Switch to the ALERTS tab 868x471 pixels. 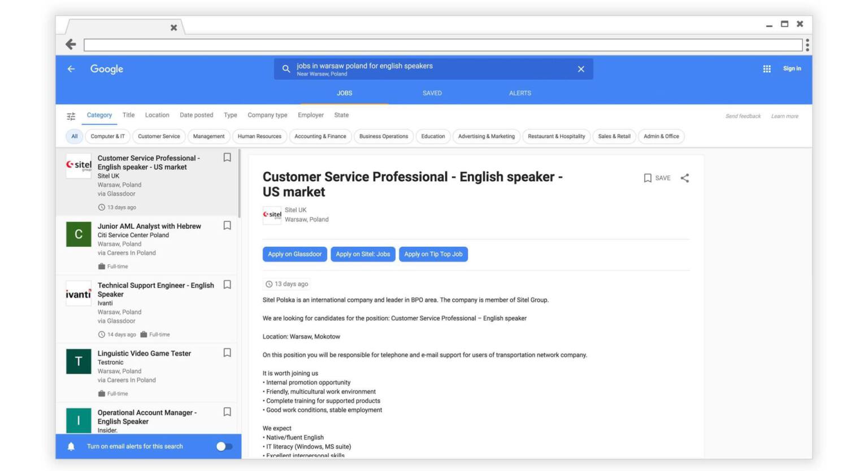click(520, 93)
